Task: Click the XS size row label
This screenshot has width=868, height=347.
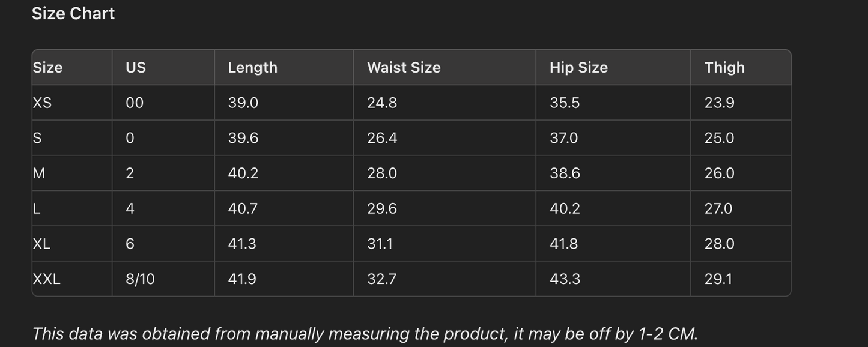Action: point(42,103)
